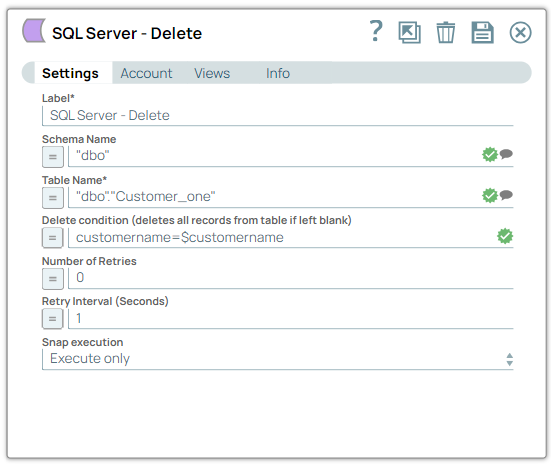The width and height of the screenshot is (551, 464).
Task: Click the green validation check for Delete condition
Action: tap(505, 236)
